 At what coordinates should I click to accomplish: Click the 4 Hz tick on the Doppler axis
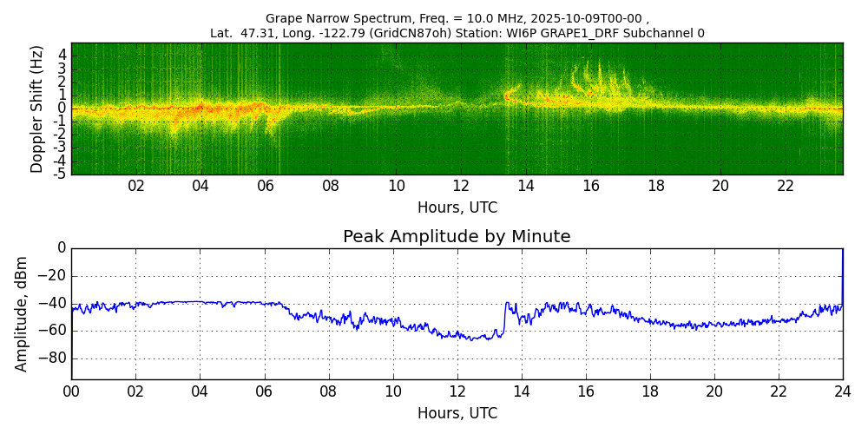[62, 55]
